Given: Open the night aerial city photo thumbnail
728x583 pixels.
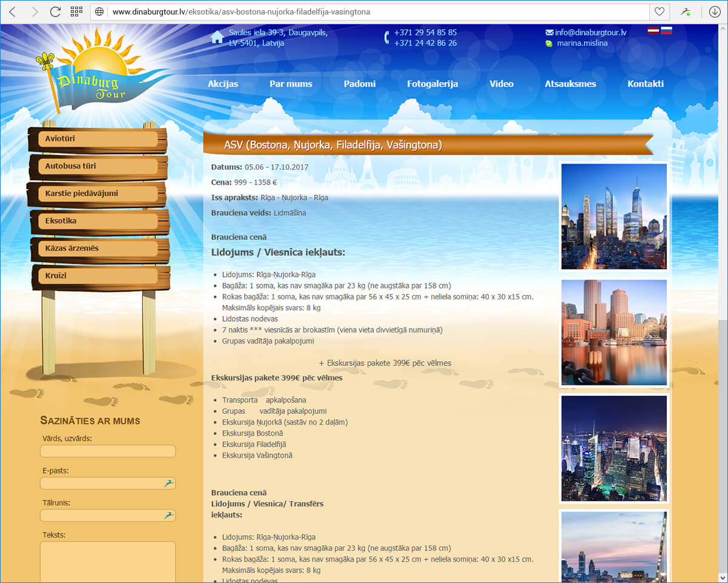Looking at the screenshot, I should [x=614, y=448].
